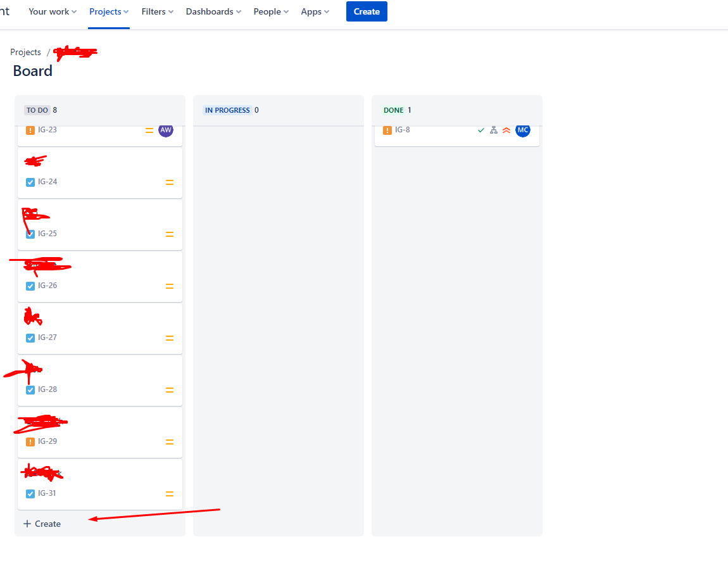Expand the People menu
This screenshot has height=568, width=728.
[271, 11]
